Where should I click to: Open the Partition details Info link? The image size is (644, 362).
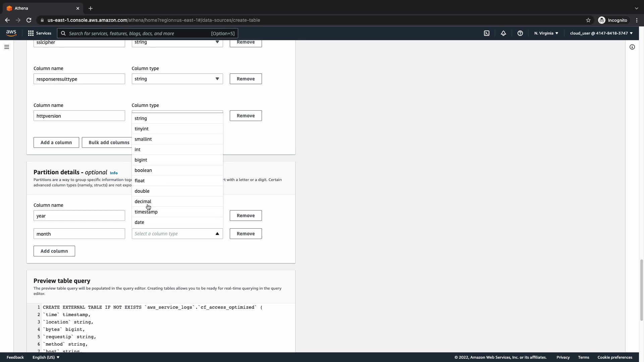(x=114, y=173)
